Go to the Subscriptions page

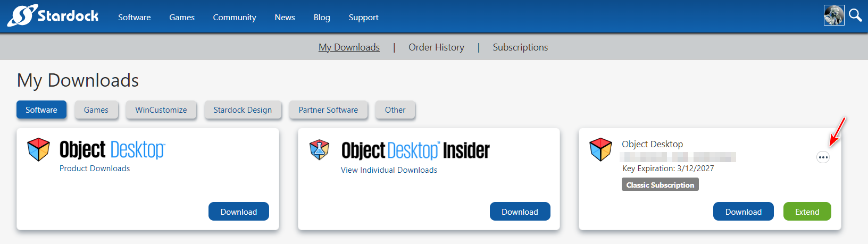(x=520, y=47)
